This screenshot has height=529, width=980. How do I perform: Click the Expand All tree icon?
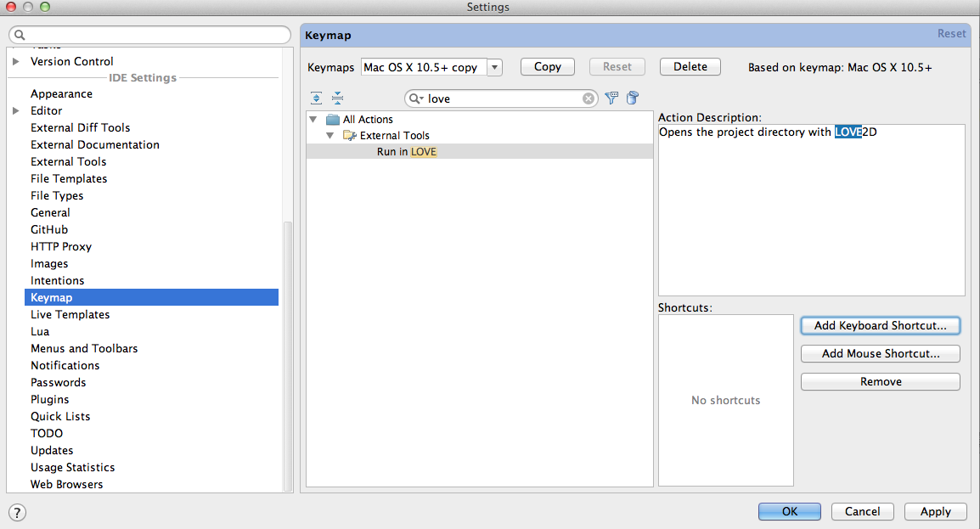[317, 98]
